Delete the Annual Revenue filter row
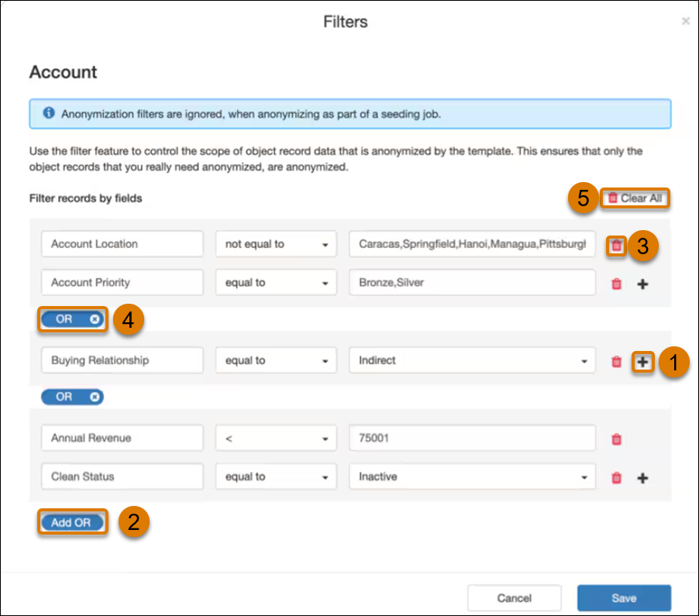The width and height of the screenshot is (699, 616). pos(616,439)
